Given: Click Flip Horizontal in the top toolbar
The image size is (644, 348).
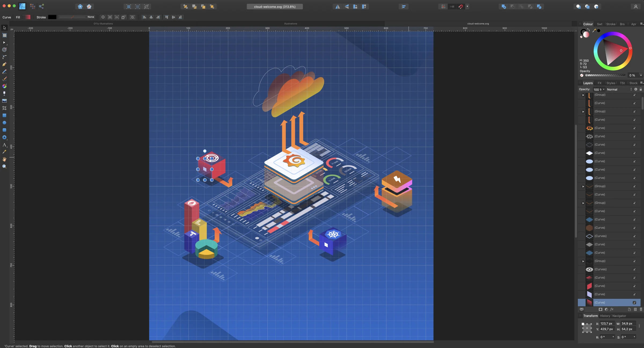Looking at the screenshot, I should 338,6.
